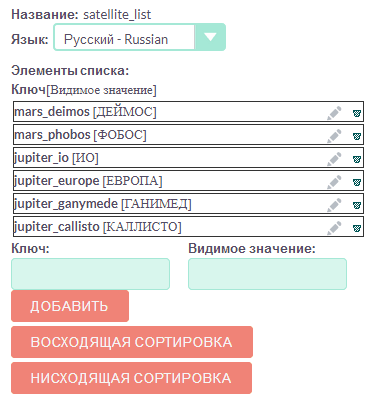Edit the jupiter_callisto entry with pencil icon
This screenshot has width=381, height=401.
click(x=334, y=228)
